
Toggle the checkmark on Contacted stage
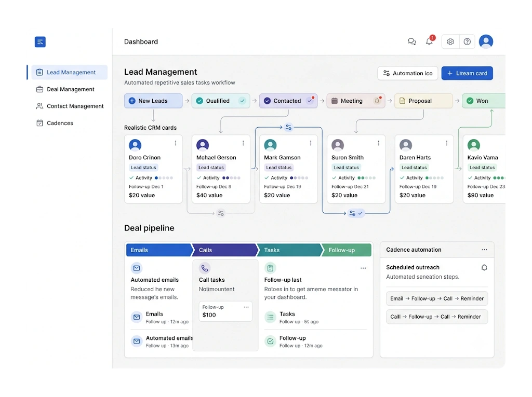(310, 100)
